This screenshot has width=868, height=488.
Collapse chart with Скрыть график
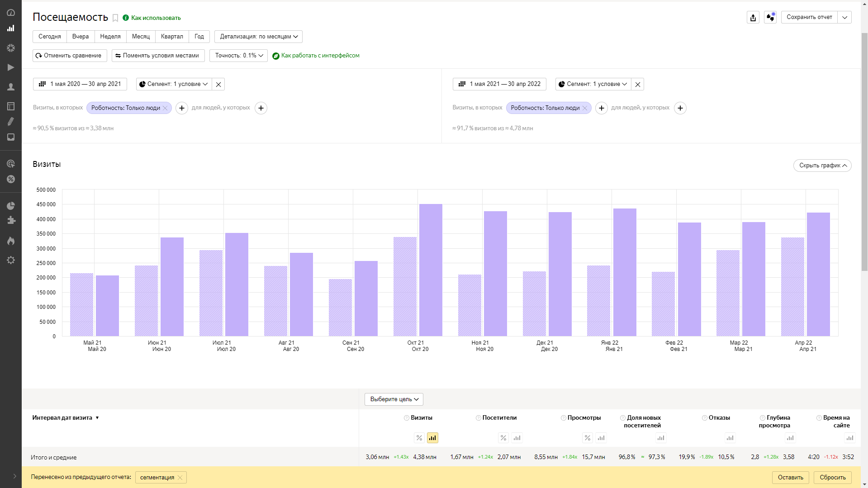click(x=822, y=166)
